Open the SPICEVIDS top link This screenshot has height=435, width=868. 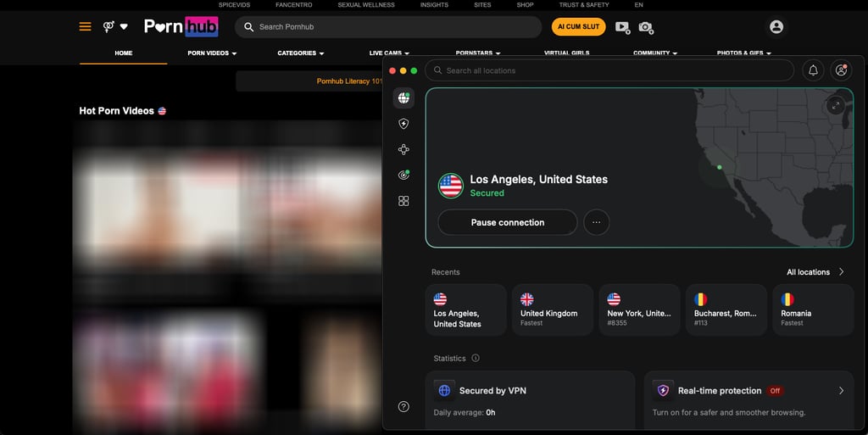tap(234, 5)
